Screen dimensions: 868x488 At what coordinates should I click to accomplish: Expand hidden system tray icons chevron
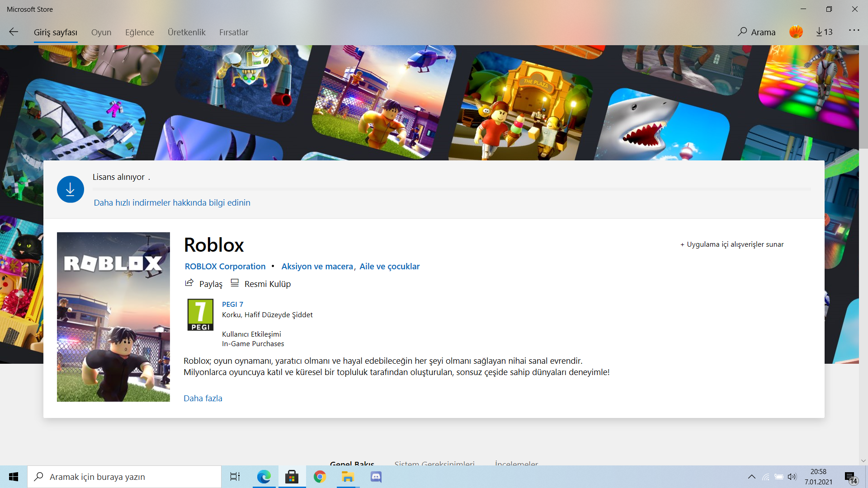(x=751, y=477)
